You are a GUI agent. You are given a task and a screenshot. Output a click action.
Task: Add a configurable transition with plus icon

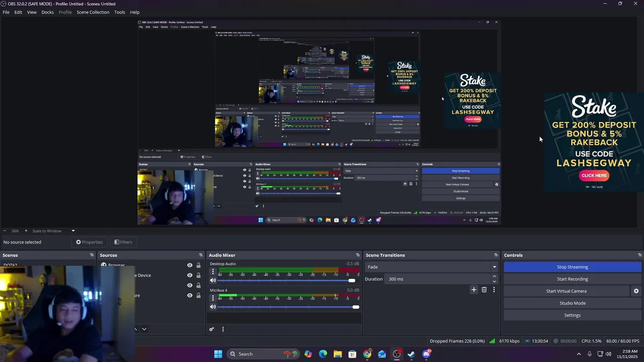(473, 290)
